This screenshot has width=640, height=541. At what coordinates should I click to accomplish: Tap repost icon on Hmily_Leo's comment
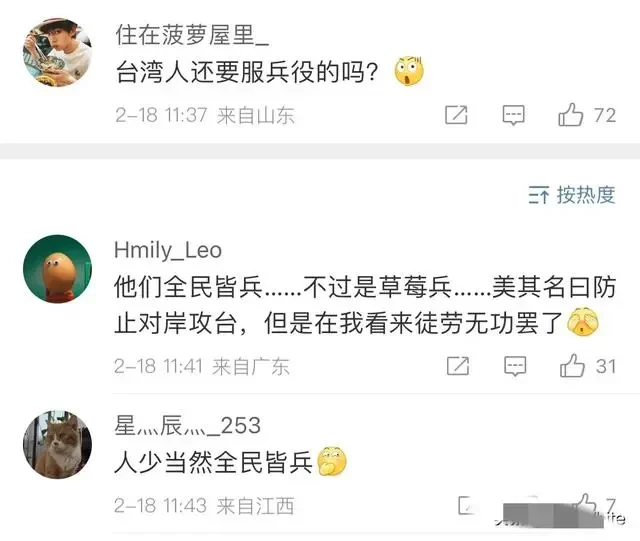tap(458, 366)
